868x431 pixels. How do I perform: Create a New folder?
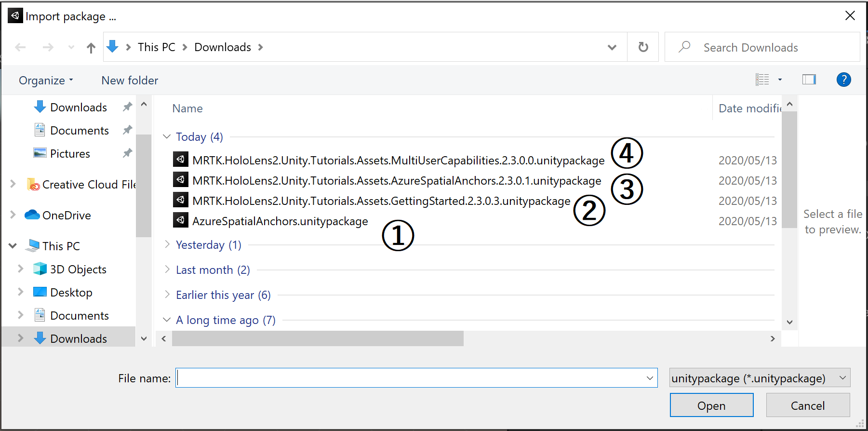[x=130, y=81]
